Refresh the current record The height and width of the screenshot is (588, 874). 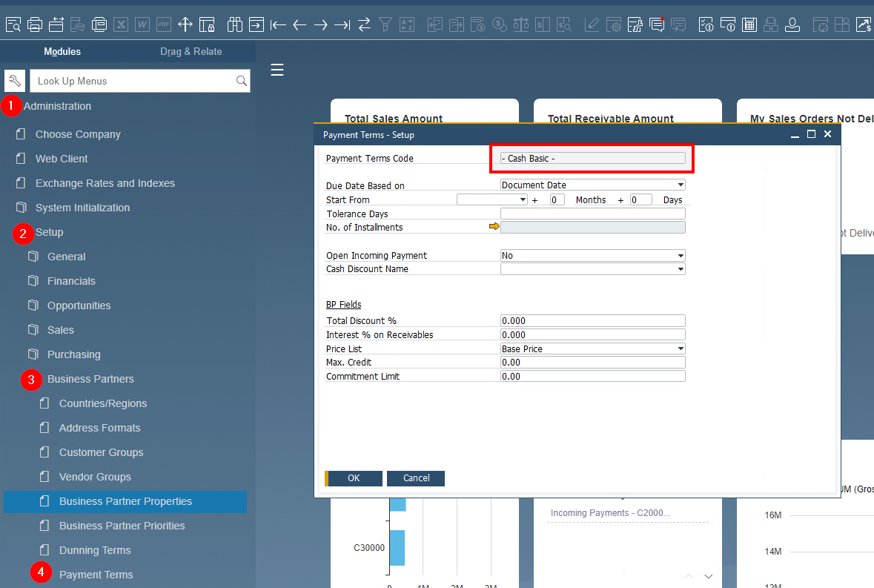click(x=363, y=24)
